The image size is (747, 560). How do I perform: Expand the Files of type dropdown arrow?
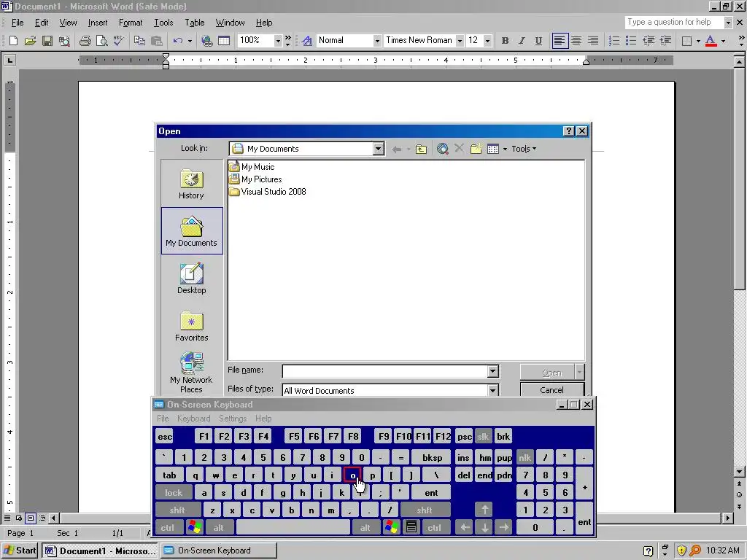tap(493, 391)
